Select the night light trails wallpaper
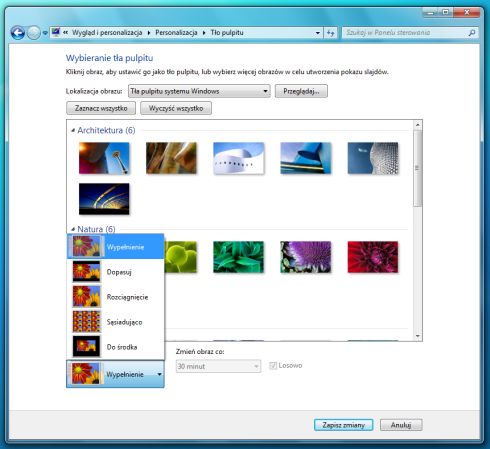 click(x=104, y=199)
